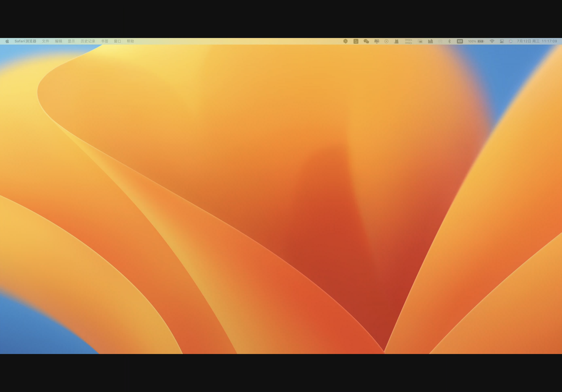562x392 pixels.
Task: Open the Bluetooth status menu
Action: click(x=449, y=41)
